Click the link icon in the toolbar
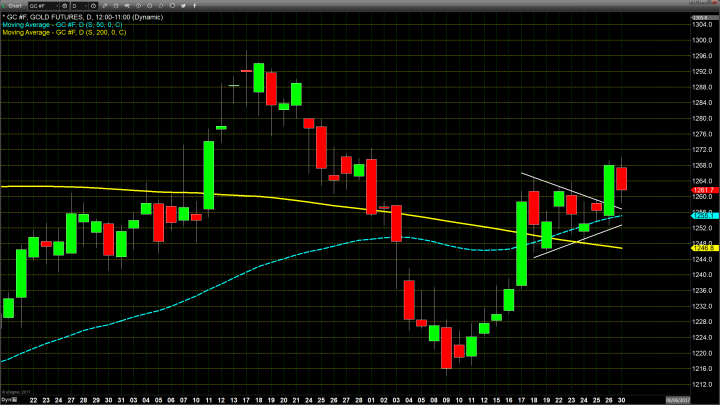The image size is (720, 405). pos(163,5)
